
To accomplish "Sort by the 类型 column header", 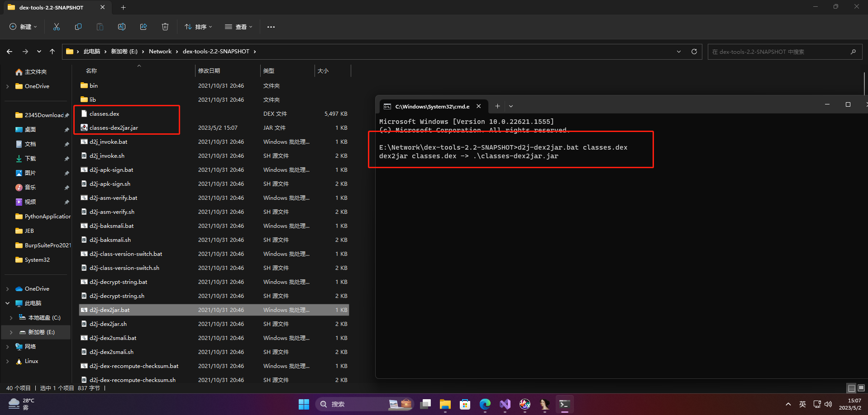I will (269, 71).
